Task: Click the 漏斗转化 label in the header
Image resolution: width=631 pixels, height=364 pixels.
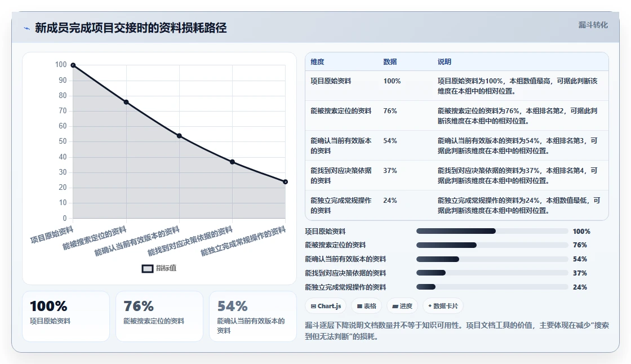Action: (x=593, y=25)
